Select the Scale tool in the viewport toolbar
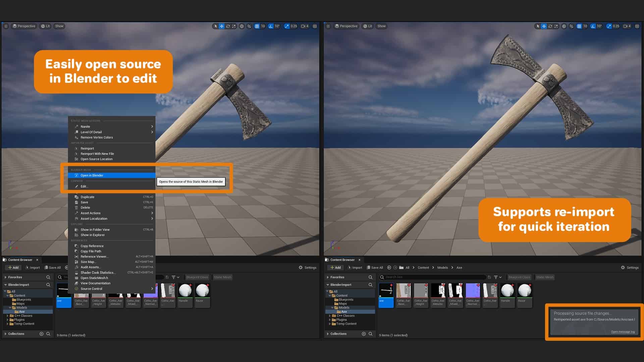644x362 pixels. (x=234, y=26)
